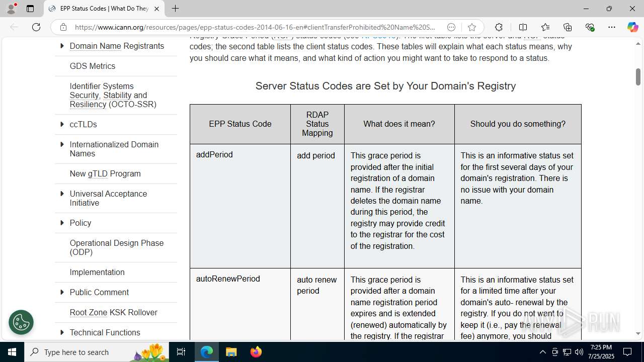
Task: Open Firefox from taskbar
Action: [x=256, y=352]
